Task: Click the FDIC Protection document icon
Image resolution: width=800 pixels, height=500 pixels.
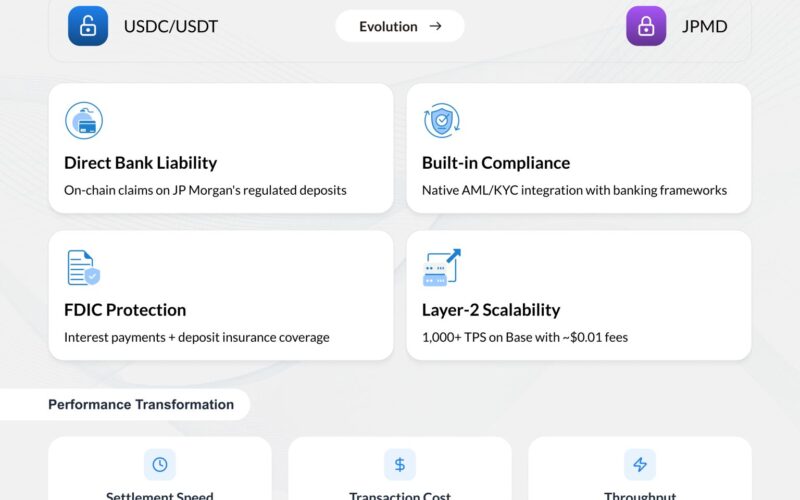Action: [x=84, y=267]
